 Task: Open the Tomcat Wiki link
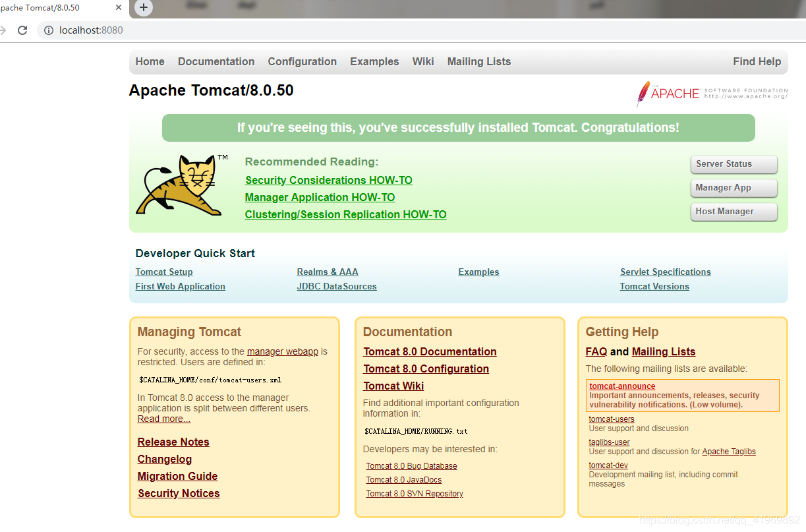(x=393, y=386)
